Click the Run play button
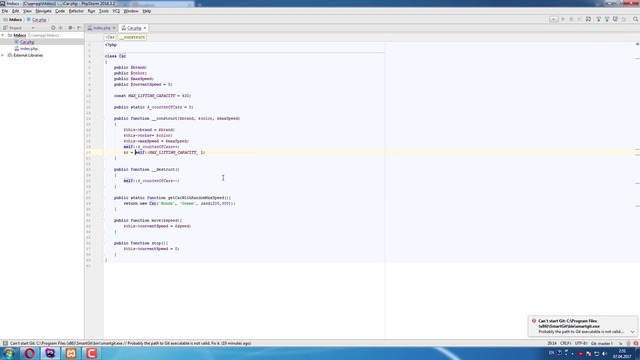The image size is (640, 360). [x=563, y=19]
